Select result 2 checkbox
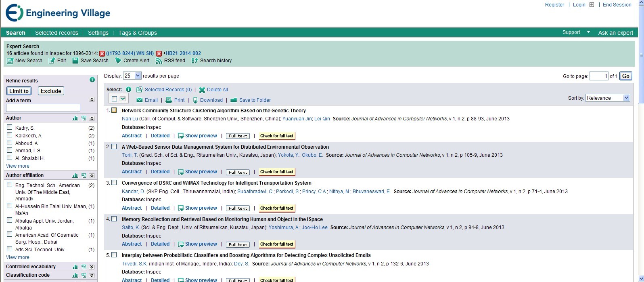 point(114,147)
